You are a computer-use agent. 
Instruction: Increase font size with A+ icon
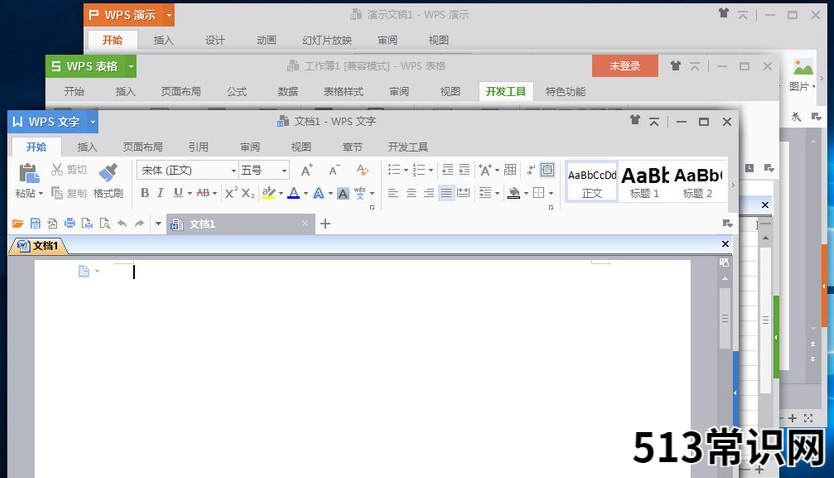[x=306, y=170]
